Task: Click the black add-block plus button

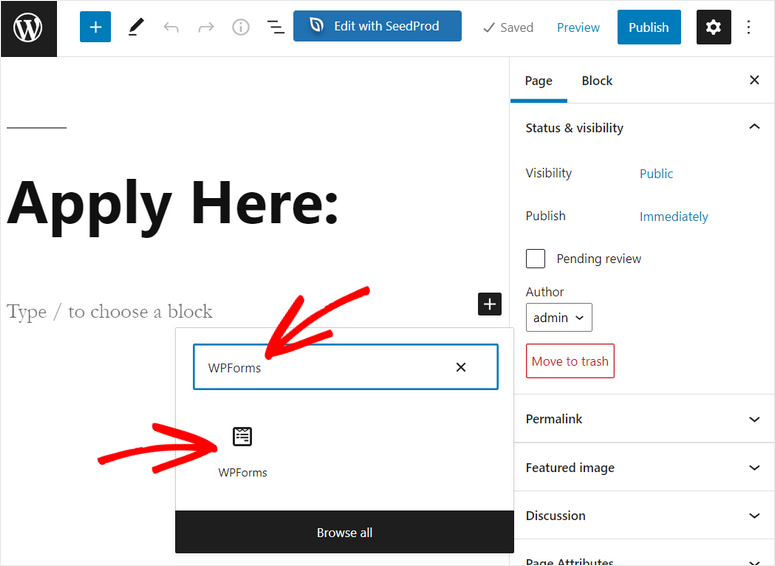Action: tap(489, 304)
